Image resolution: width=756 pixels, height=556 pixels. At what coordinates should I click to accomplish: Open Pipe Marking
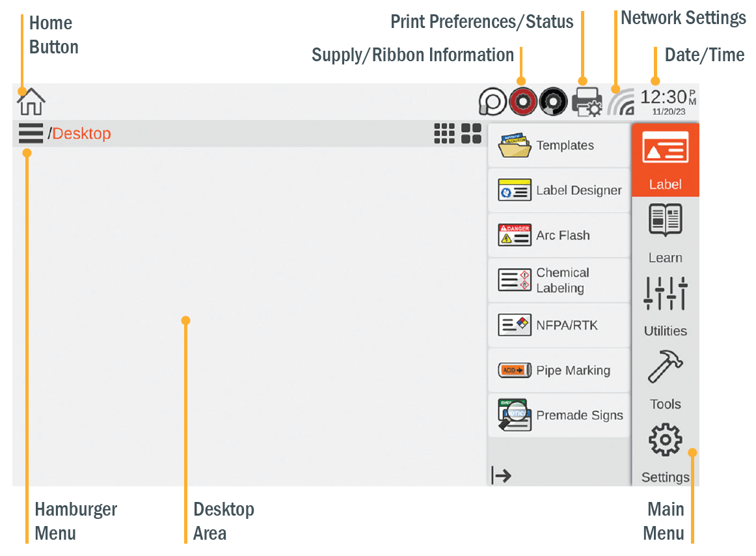[558, 370]
